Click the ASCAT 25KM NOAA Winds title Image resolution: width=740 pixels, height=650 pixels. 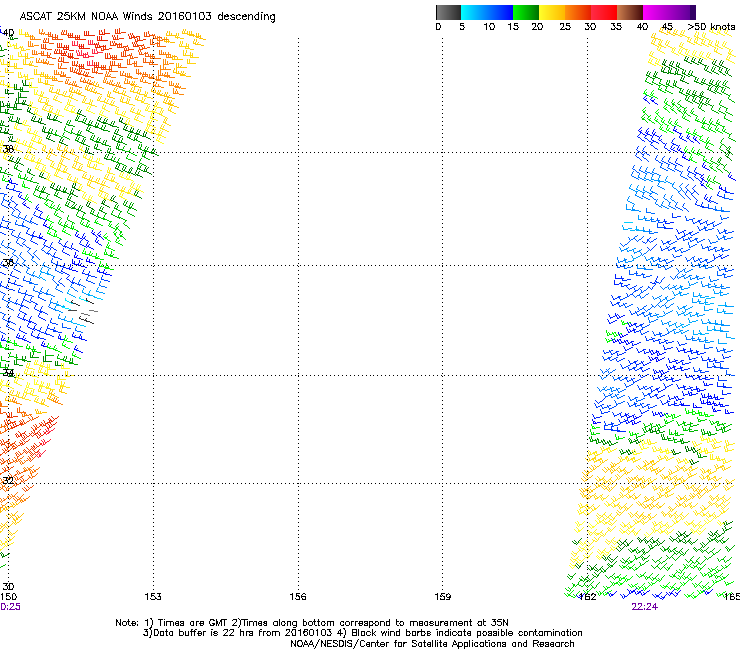coord(147,17)
